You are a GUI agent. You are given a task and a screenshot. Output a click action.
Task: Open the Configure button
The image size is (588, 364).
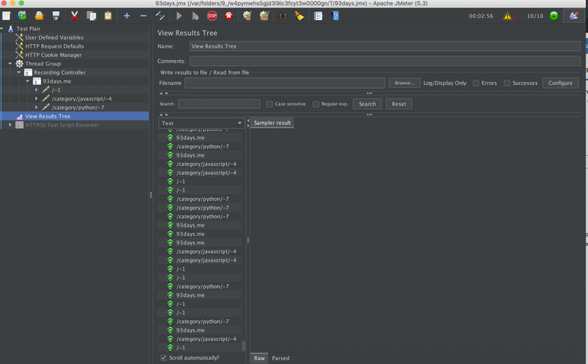(560, 83)
